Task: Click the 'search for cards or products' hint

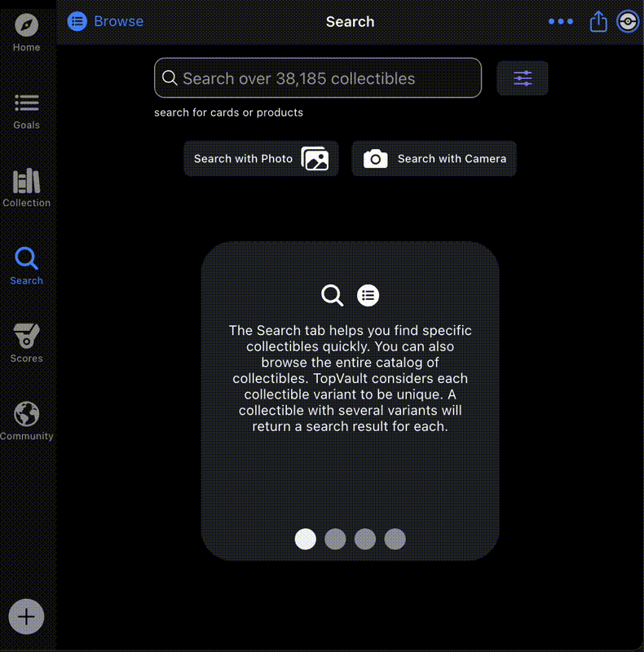Action: click(x=228, y=112)
